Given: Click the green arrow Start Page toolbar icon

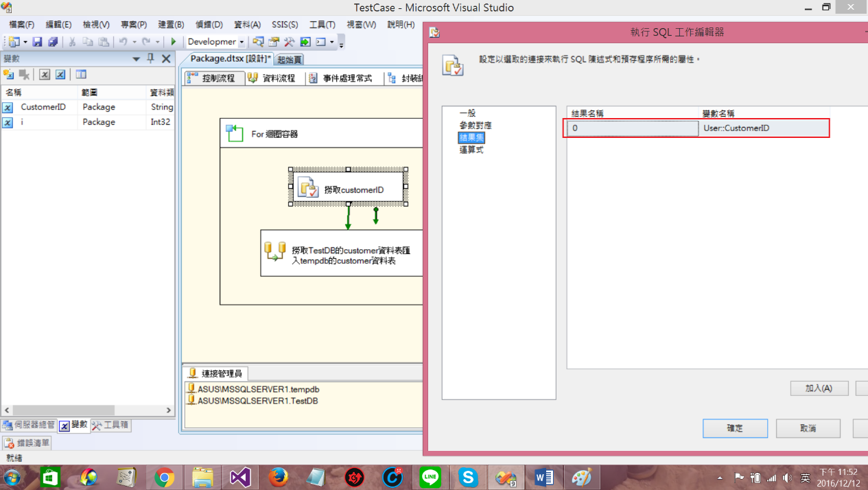Looking at the screenshot, I should click(x=305, y=42).
